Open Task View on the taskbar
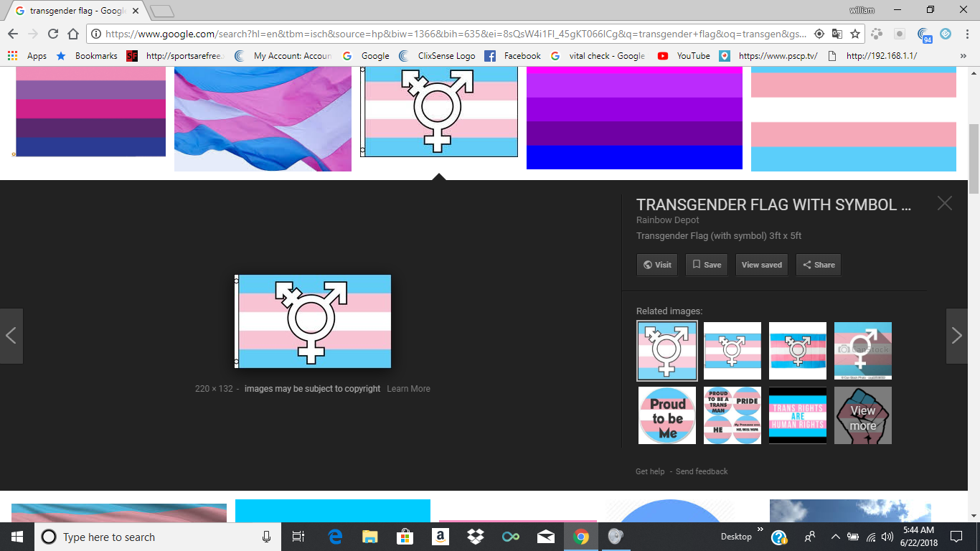Image resolution: width=980 pixels, height=551 pixels. [298, 537]
